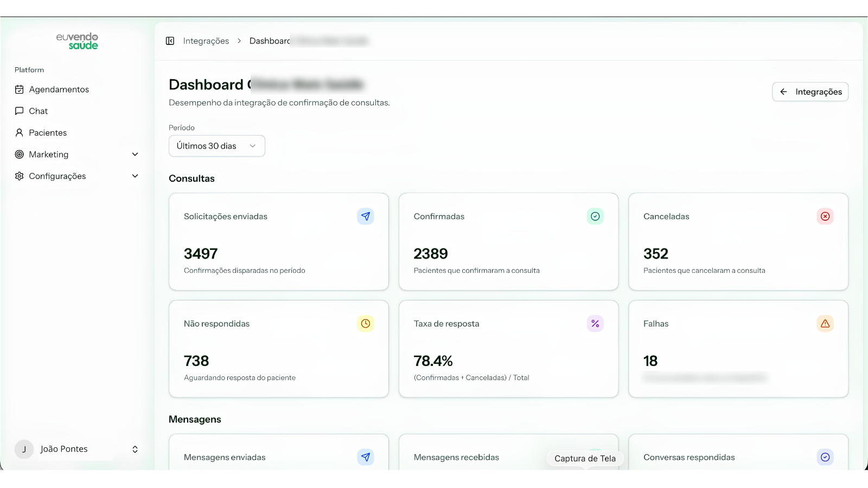Screen dimensions: 868x488
Task: Click the Taxa de resposta value 78.4%
Action: click(433, 361)
